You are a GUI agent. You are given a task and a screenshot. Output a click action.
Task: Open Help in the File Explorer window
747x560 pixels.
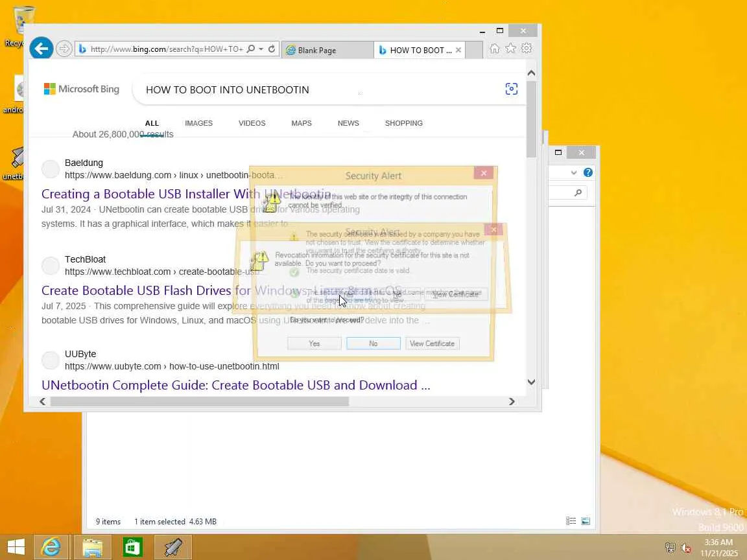(588, 172)
